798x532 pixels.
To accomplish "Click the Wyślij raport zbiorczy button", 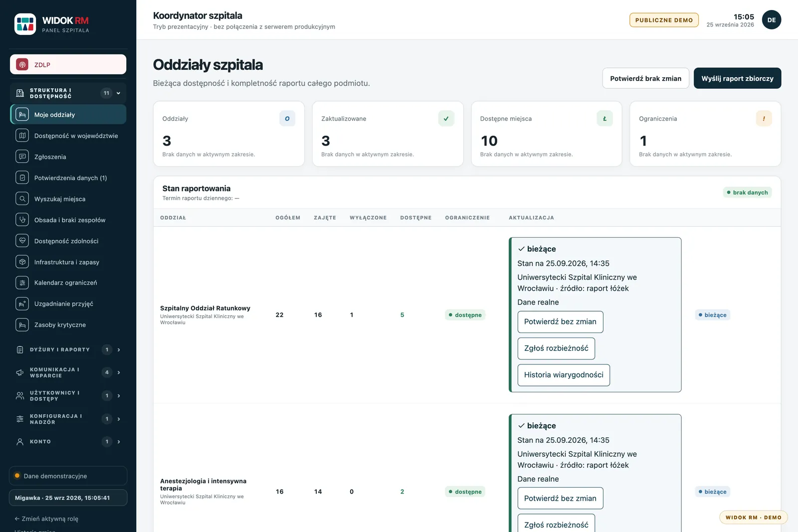I will (737, 78).
